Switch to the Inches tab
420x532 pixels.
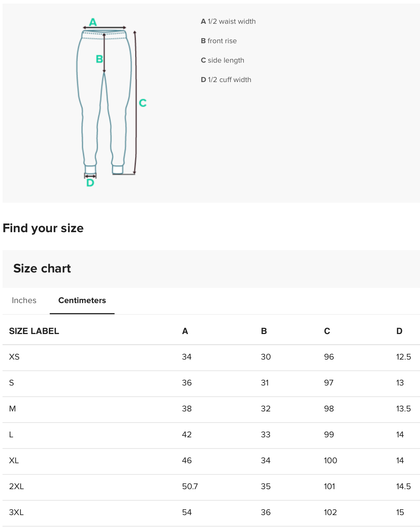pyautogui.click(x=24, y=301)
